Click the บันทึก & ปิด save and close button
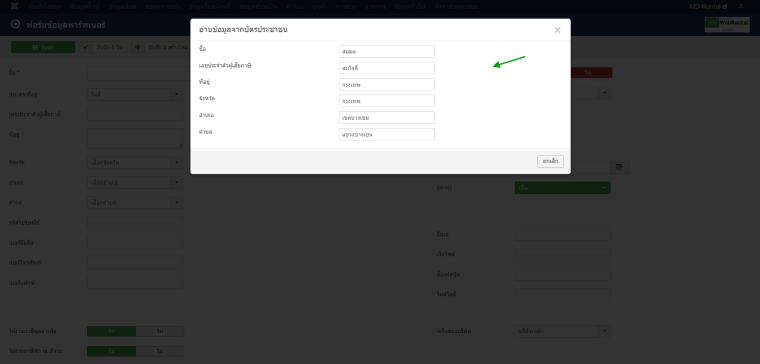Image resolution: width=760 pixels, height=364 pixels. 104,47
